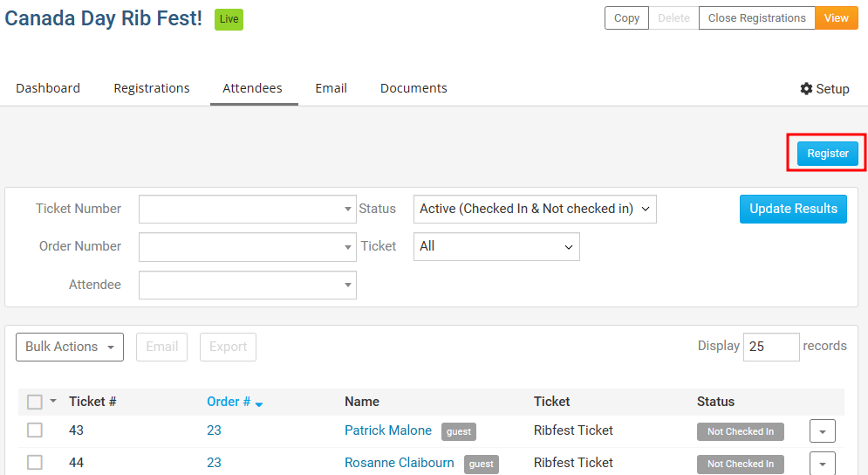Expand the Status filter dropdown
Viewport: 868px width, 475px height.
coord(534,209)
